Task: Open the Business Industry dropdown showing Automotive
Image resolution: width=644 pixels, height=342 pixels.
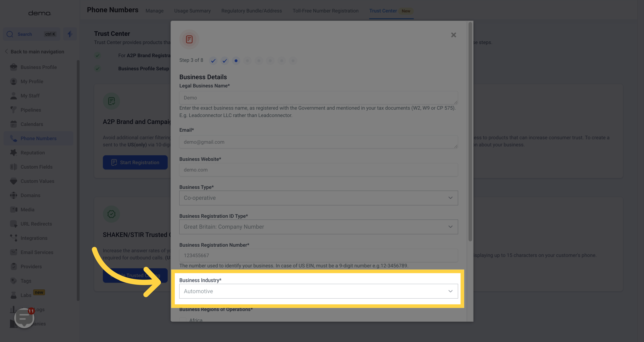Action: click(x=318, y=291)
